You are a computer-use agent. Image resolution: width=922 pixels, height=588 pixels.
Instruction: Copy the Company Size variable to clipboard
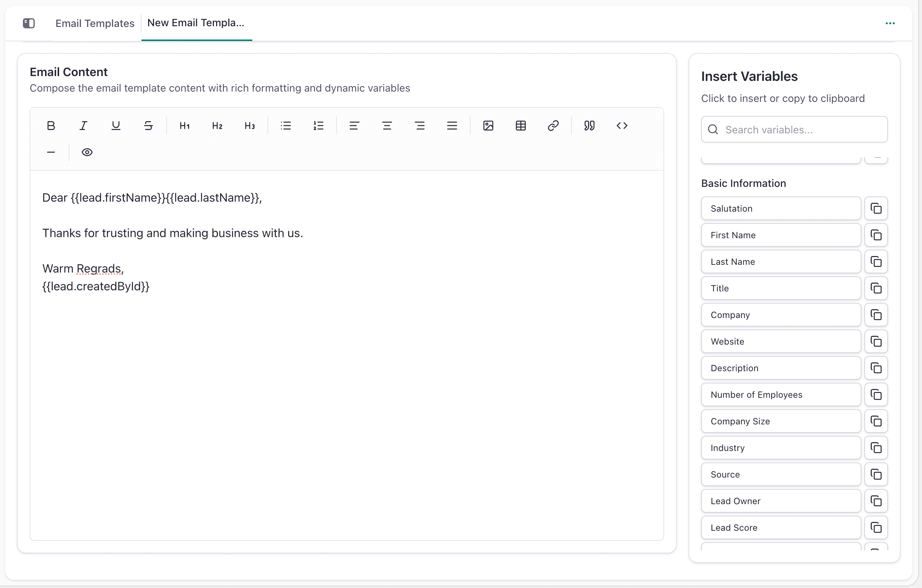click(876, 421)
